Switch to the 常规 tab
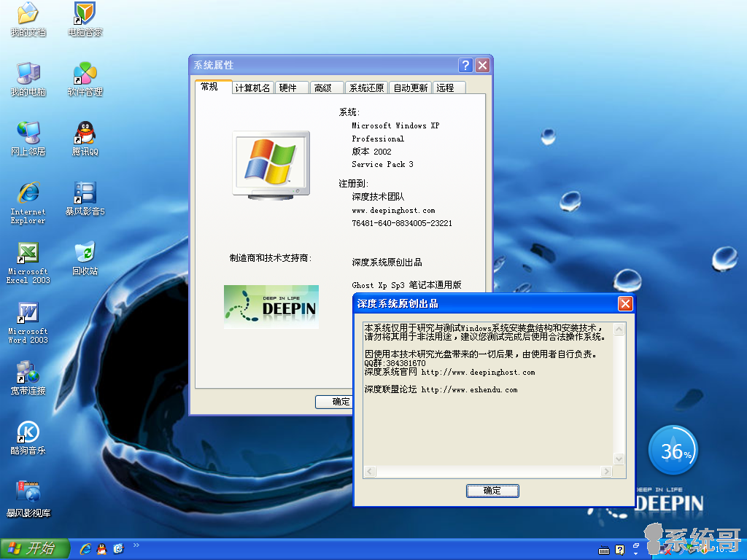Viewport: 747px width, 560px height. pyautogui.click(x=213, y=87)
